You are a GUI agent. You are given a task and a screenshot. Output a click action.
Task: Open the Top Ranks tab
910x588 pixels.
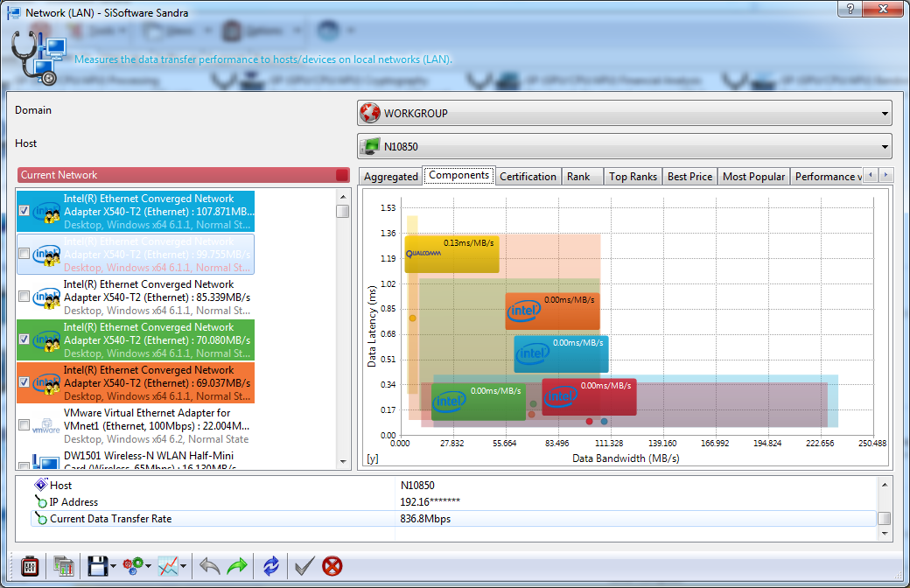point(633,177)
